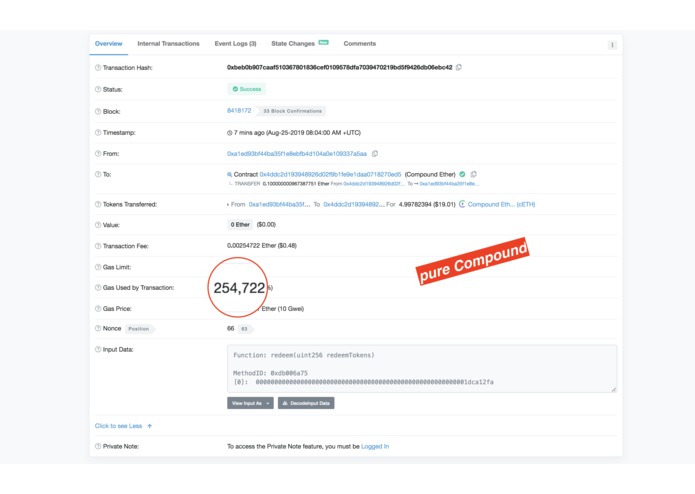Click the transaction hash value text
695x494 pixels.
pyautogui.click(x=340, y=67)
